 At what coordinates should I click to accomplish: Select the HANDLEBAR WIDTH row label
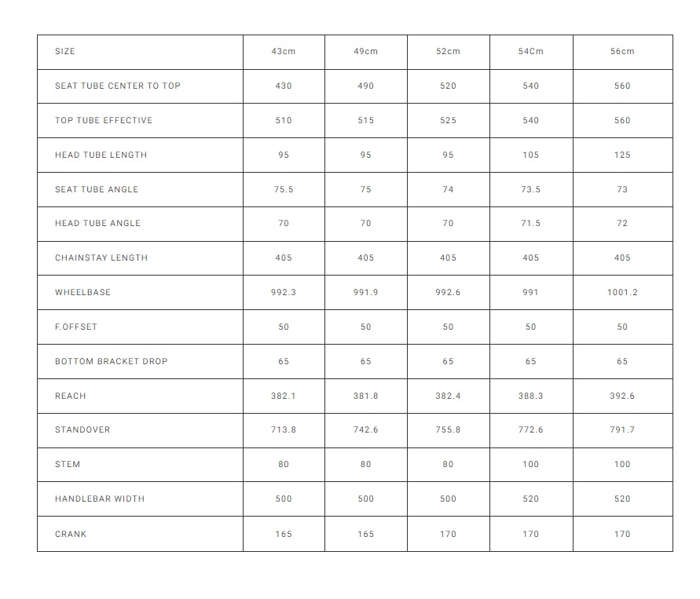tap(100, 499)
